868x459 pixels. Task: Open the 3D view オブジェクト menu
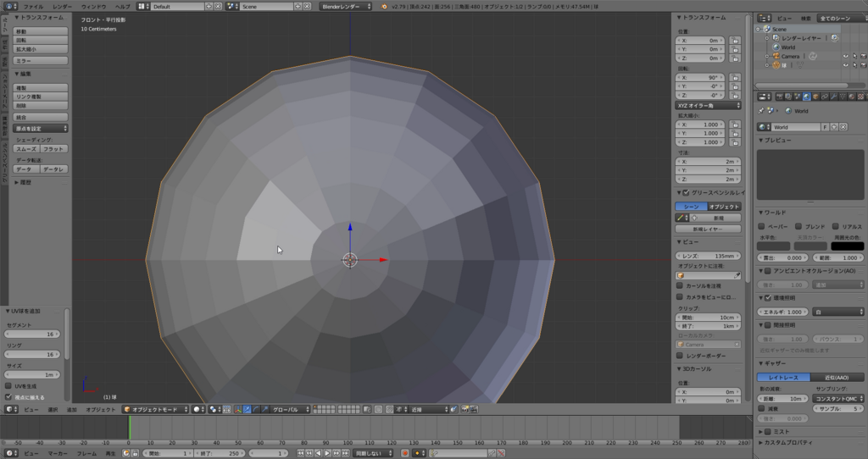coord(101,410)
